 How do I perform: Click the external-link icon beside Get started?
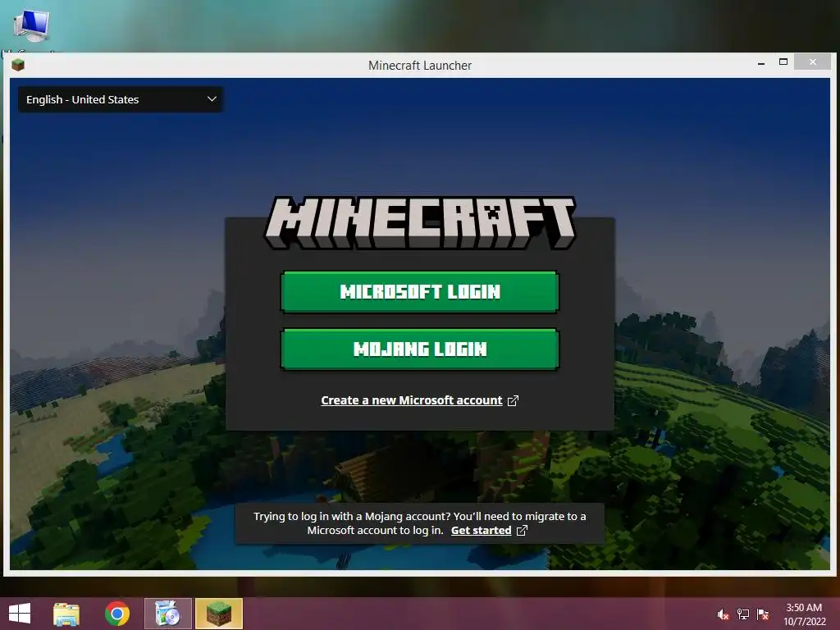(522, 531)
